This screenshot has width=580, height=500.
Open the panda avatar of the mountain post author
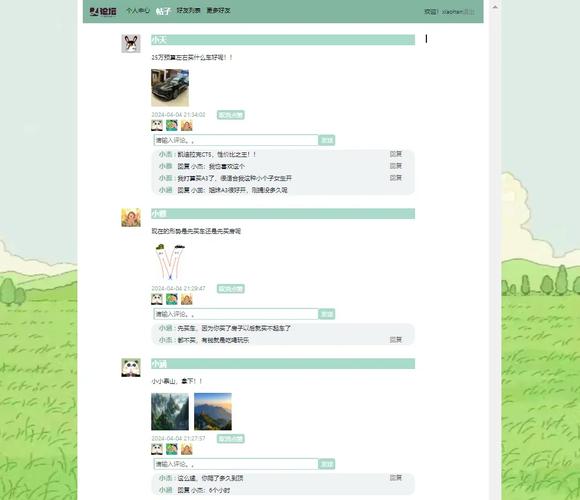point(131,368)
